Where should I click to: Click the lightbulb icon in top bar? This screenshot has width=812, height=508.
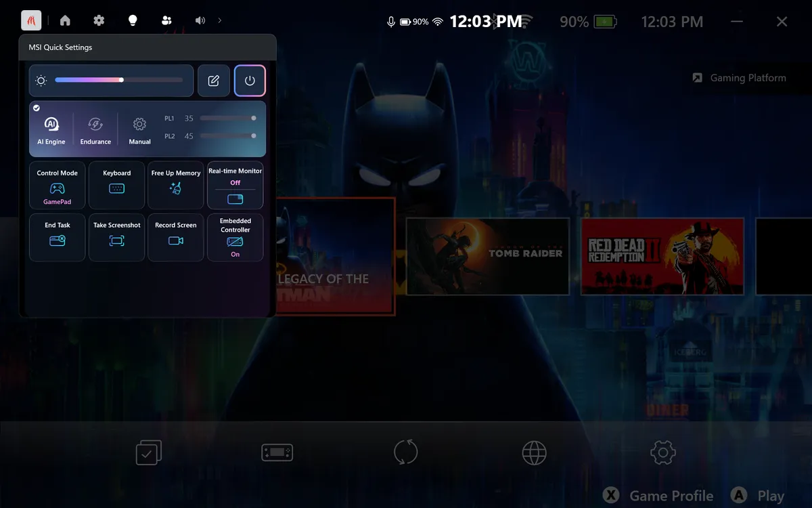pyautogui.click(x=133, y=20)
